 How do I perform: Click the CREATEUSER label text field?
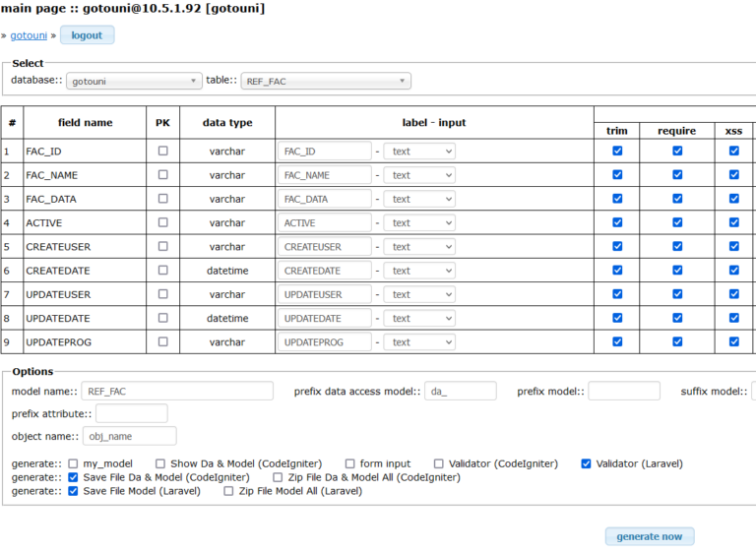tap(324, 247)
